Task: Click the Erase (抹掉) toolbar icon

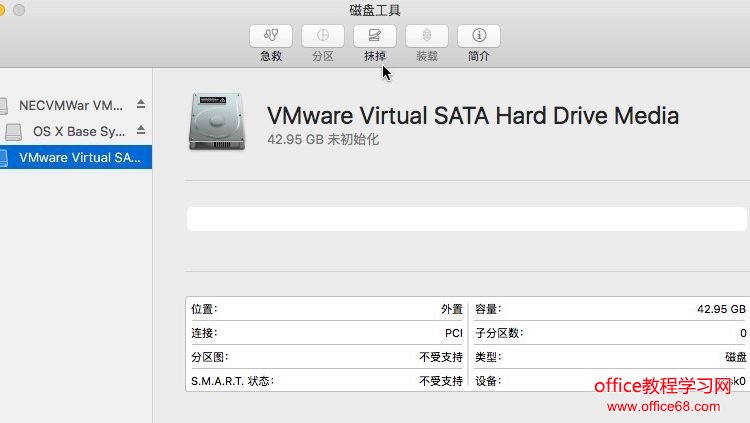Action: pos(375,36)
